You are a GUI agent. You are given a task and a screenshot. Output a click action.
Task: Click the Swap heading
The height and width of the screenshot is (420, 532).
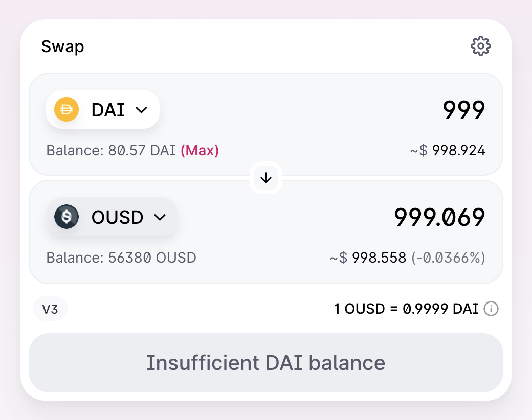(62, 46)
